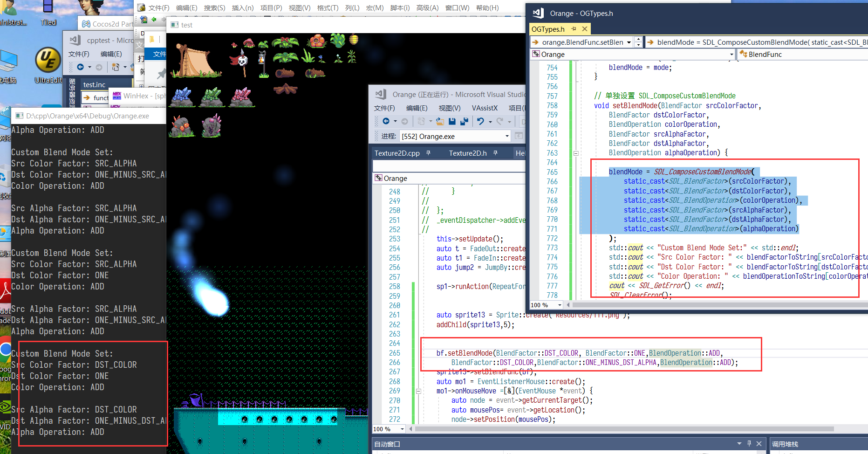Click forward arrow in cpptest Visual Studio toolbar

[x=99, y=67]
